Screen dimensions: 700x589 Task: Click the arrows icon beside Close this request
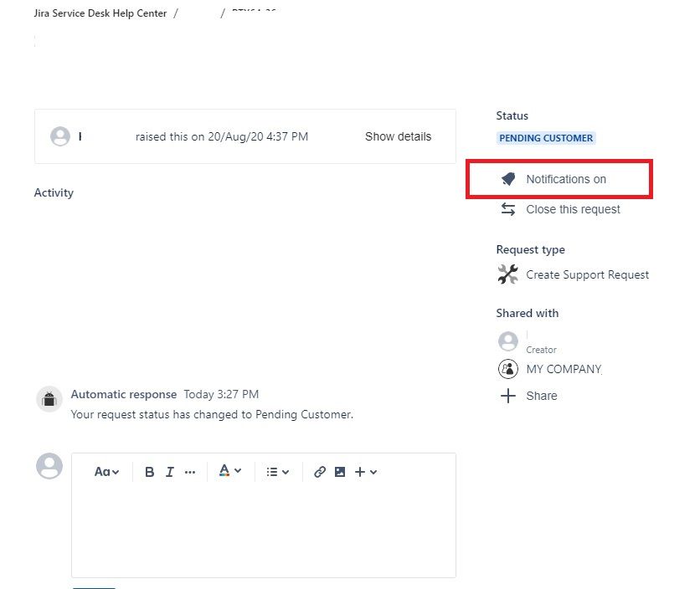[508, 209]
